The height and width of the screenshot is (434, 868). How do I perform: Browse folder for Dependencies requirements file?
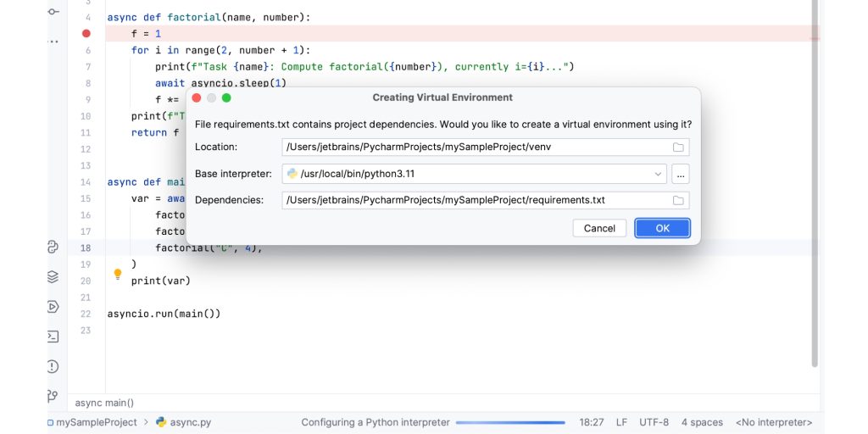point(678,201)
